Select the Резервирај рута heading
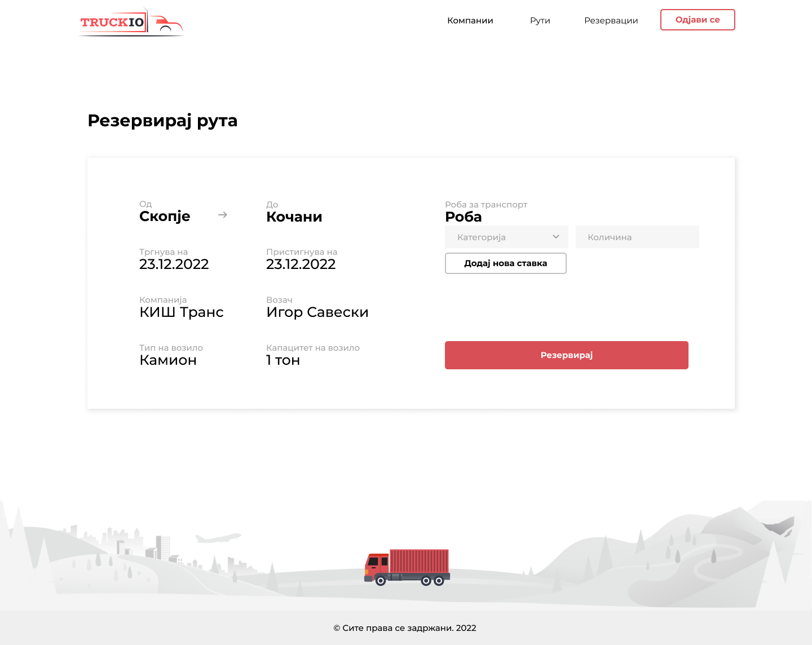Image resolution: width=812 pixels, height=645 pixels. tap(162, 121)
